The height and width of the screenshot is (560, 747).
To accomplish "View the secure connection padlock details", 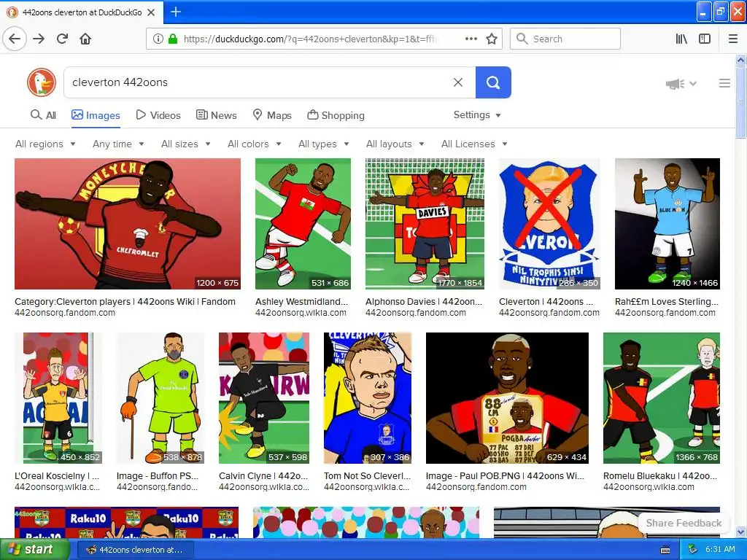I will tap(172, 39).
